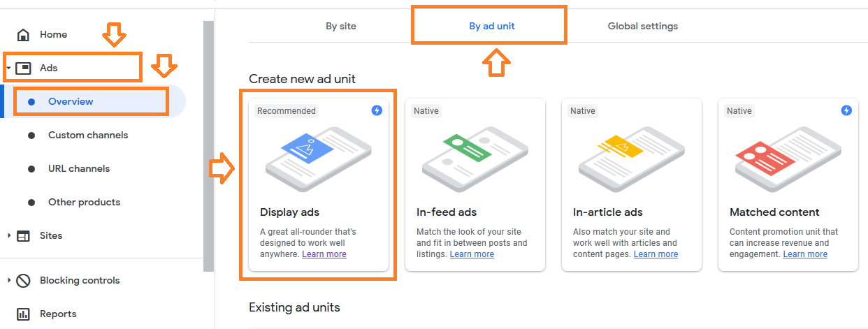
Task: Click lightning badge on Matched content card
Action: click(x=846, y=110)
